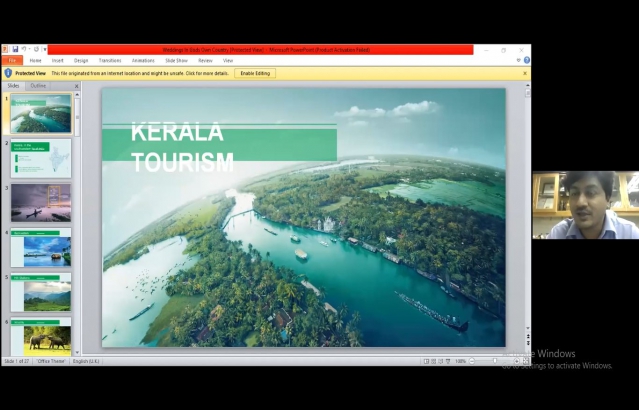The height and width of the screenshot is (410, 639).
Task: Dismiss the Protected View message bar
Action: pos(525,73)
